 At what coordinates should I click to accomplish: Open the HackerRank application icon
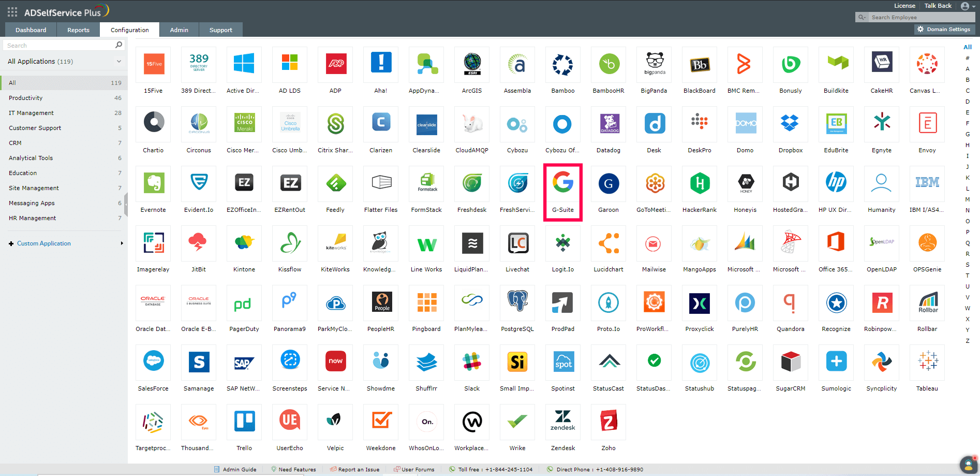700,183
